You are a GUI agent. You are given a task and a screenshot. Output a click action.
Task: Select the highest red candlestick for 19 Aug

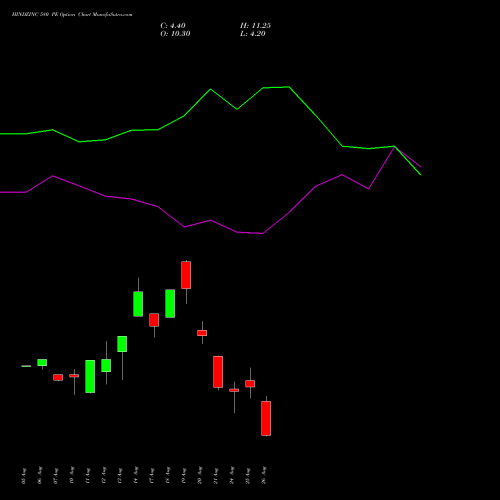point(186,275)
